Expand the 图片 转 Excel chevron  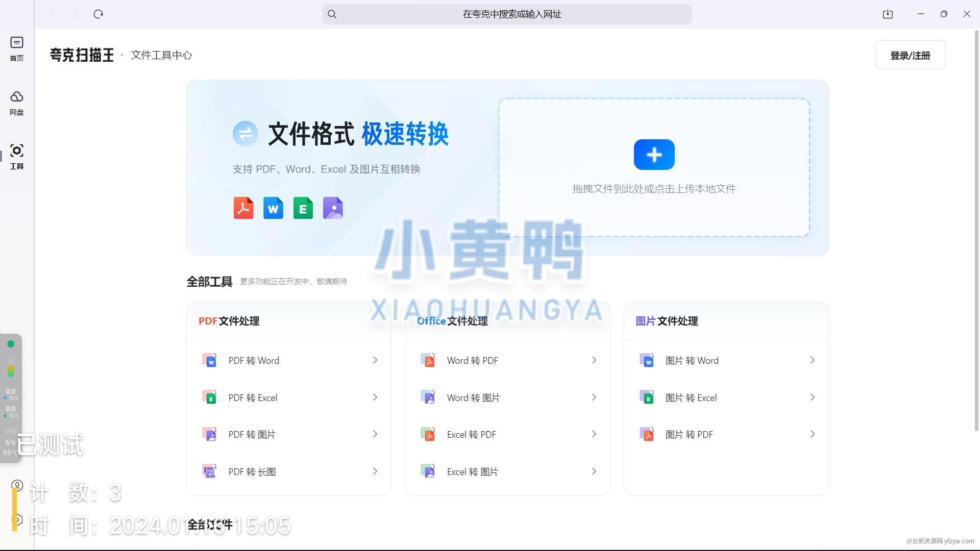(x=813, y=397)
